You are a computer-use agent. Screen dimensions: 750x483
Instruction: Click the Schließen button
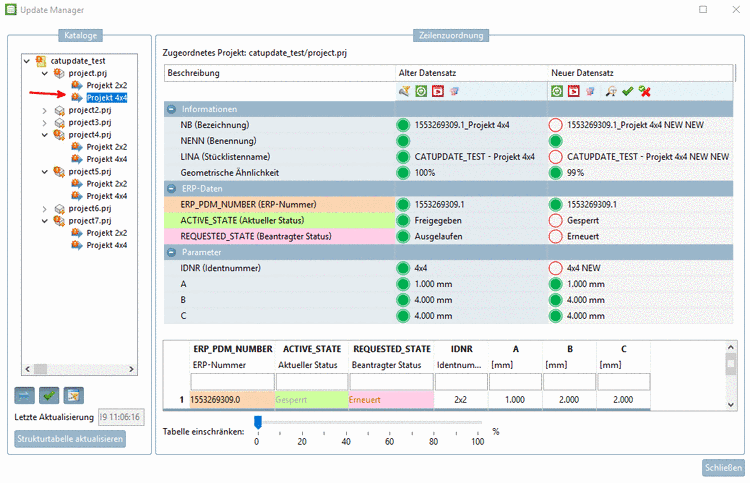(x=723, y=468)
